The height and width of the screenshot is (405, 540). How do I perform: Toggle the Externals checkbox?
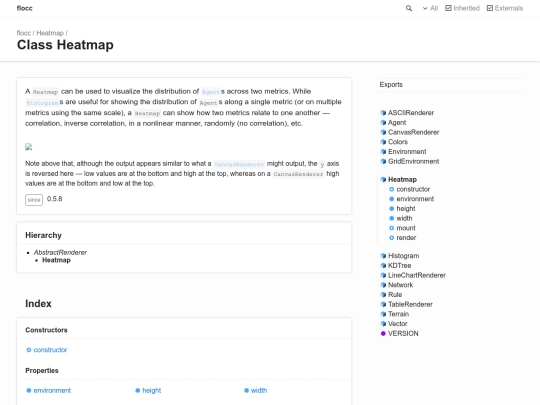click(490, 8)
